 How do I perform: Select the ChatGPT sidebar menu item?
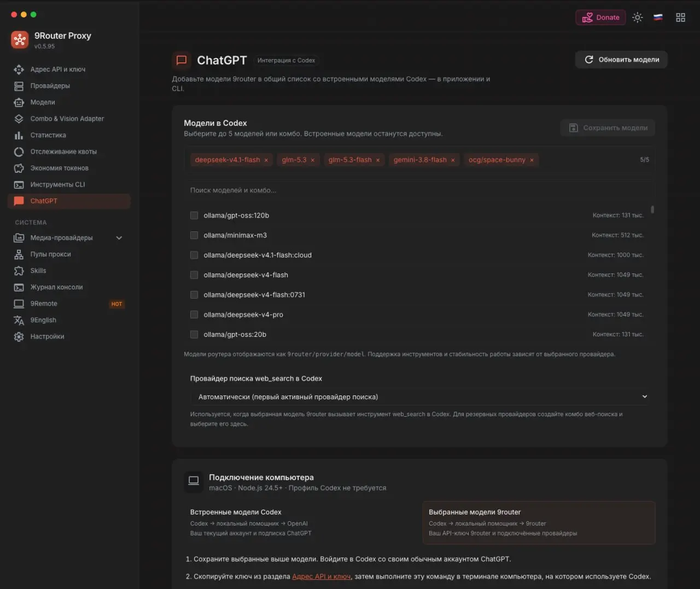click(x=69, y=201)
